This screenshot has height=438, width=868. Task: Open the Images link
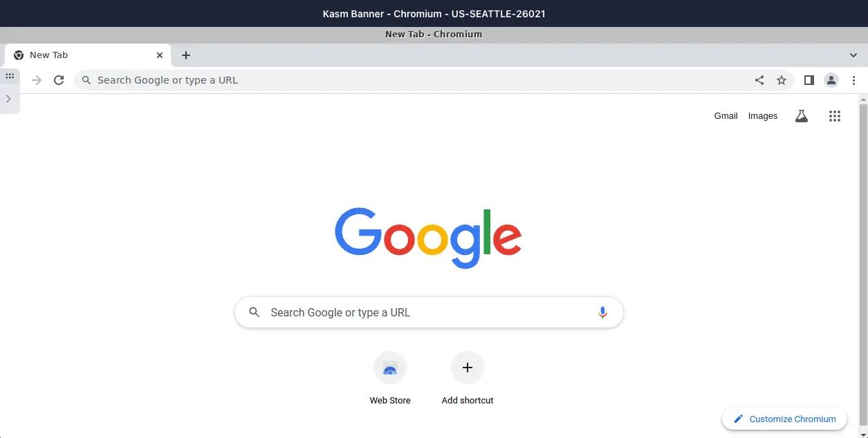coord(762,116)
